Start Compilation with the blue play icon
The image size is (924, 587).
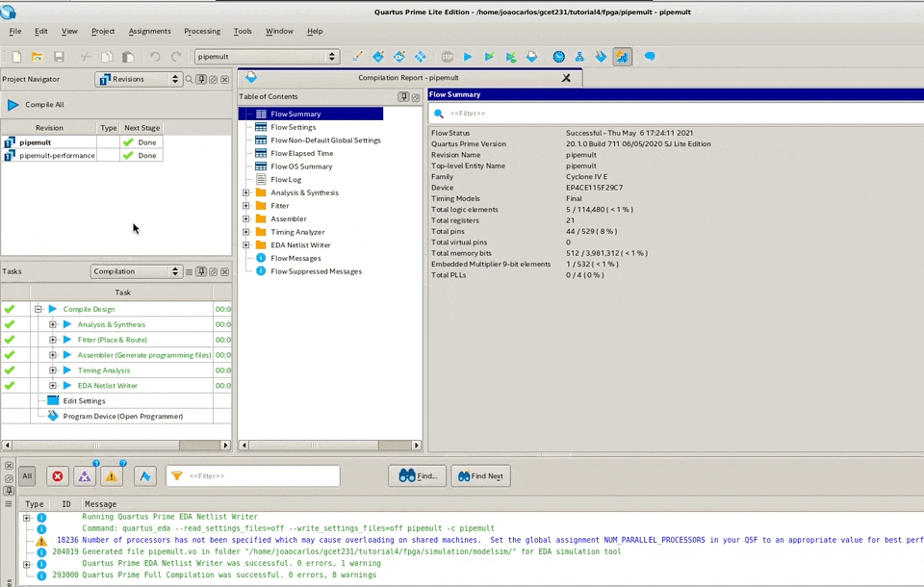pos(468,57)
